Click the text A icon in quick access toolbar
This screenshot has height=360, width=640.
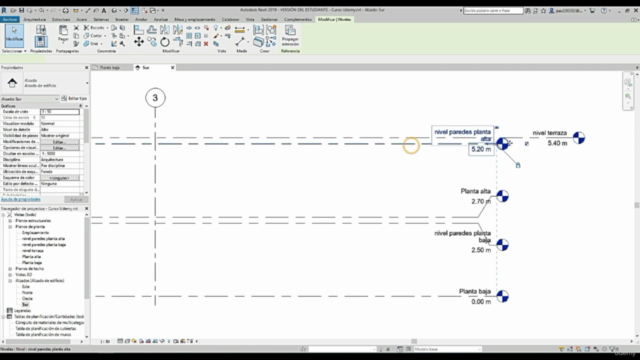pos(104,10)
